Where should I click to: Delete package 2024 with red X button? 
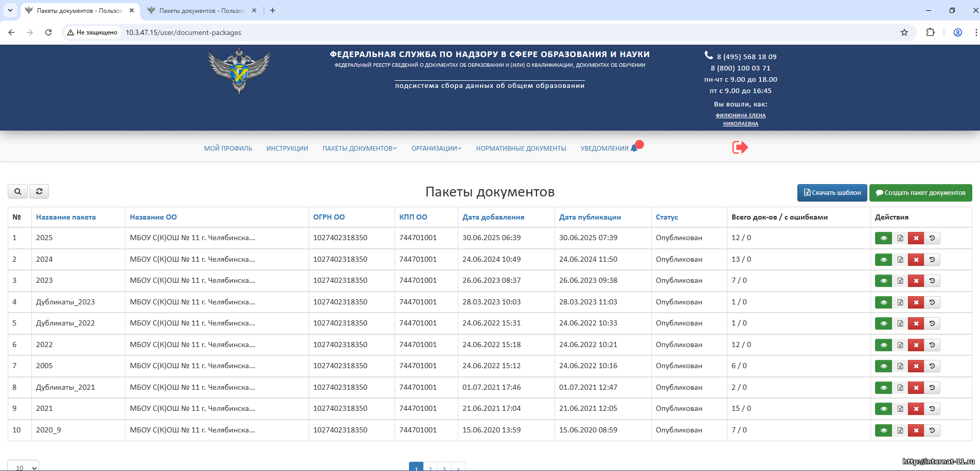(x=916, y=260)
